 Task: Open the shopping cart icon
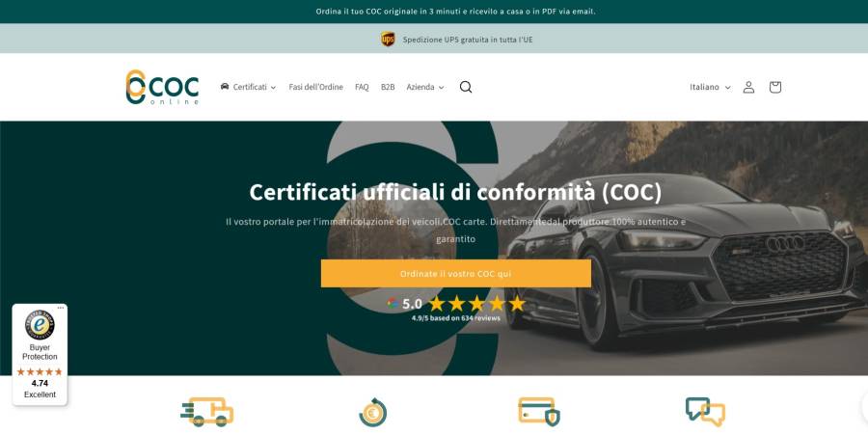(775, 87)
